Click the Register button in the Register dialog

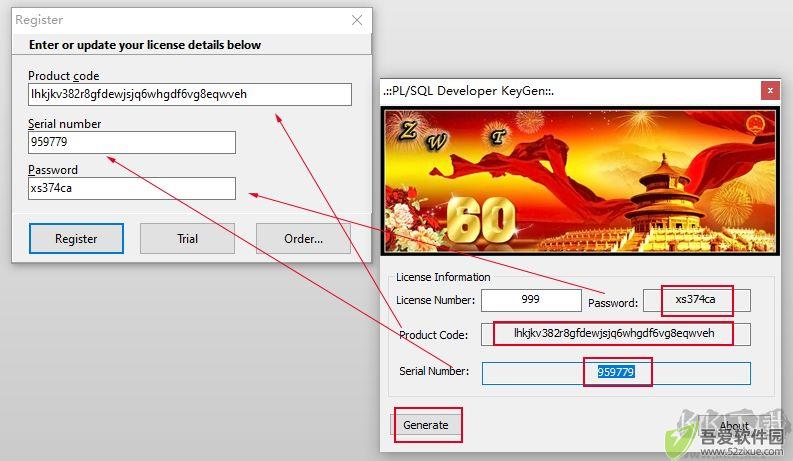76,239
